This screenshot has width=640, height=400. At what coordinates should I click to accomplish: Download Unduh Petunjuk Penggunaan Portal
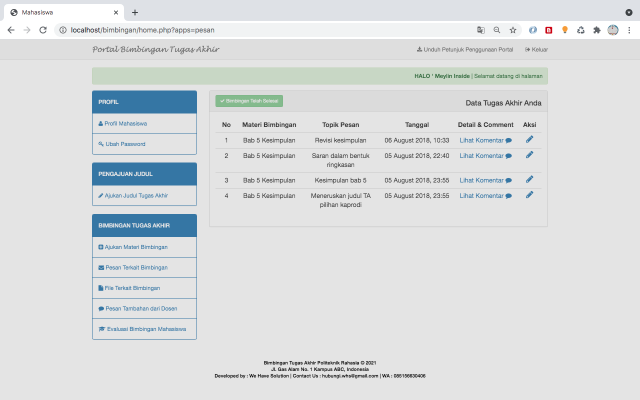[x=464, y=49]
